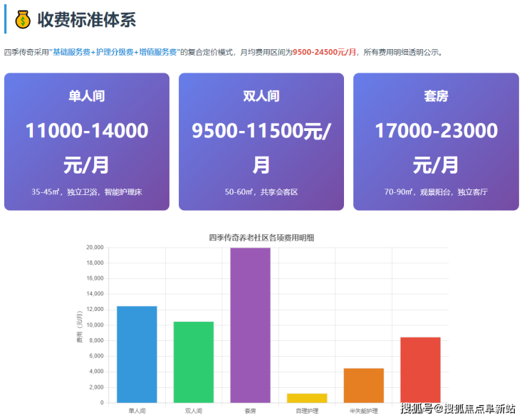Click the highlighted 9500-24500元/月 price range text
527x420 pixels.
325,53
